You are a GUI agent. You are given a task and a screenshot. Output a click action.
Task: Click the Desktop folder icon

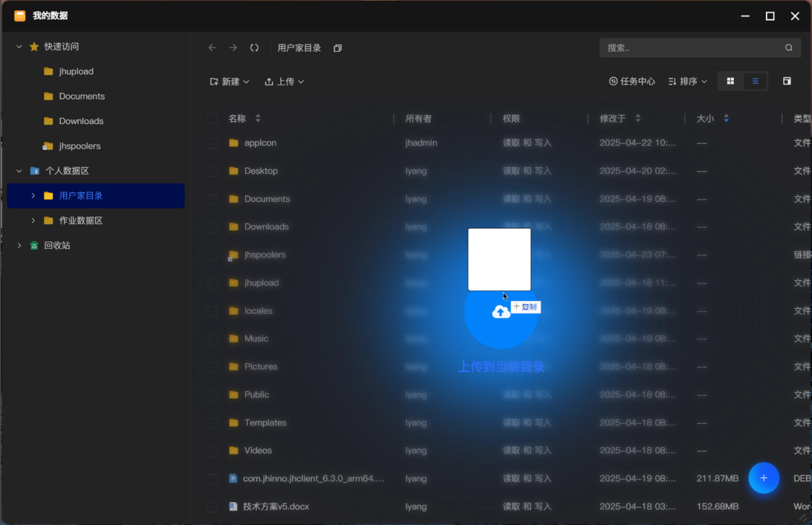click(x=234, y=171)
